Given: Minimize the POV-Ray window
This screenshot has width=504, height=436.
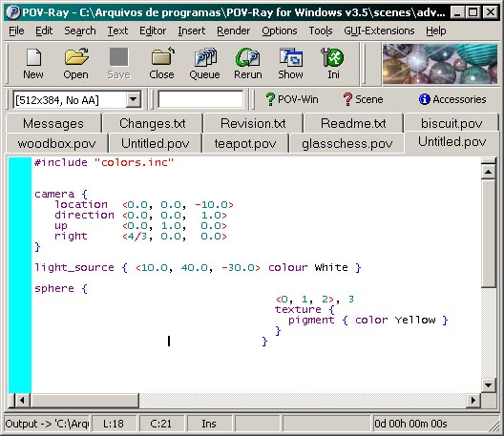Looking at the screenshot, I should (x=457, y=12).
